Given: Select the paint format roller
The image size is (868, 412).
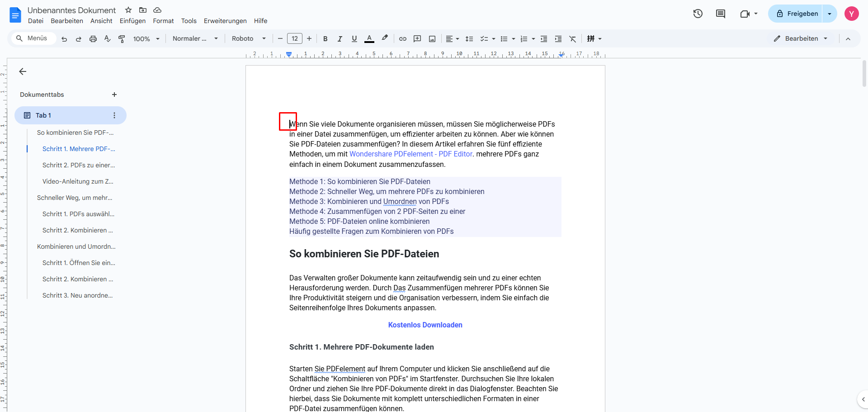Looking at the screenshot, I should pyautogui.click(x=122, y=39).
